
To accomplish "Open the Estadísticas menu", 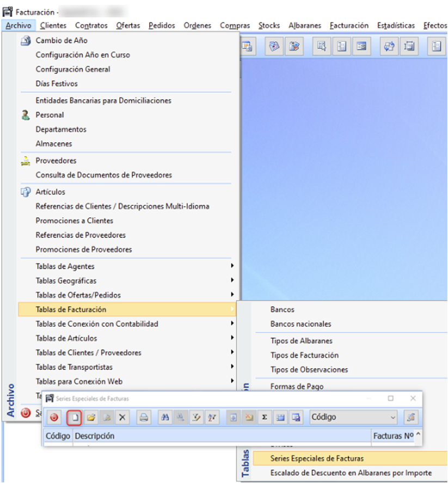I will [396, 25].
